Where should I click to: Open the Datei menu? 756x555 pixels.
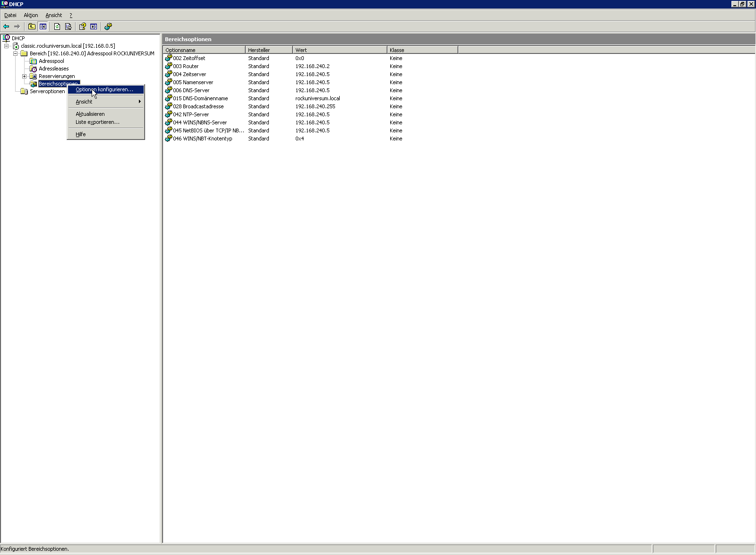tap(10, 15)
